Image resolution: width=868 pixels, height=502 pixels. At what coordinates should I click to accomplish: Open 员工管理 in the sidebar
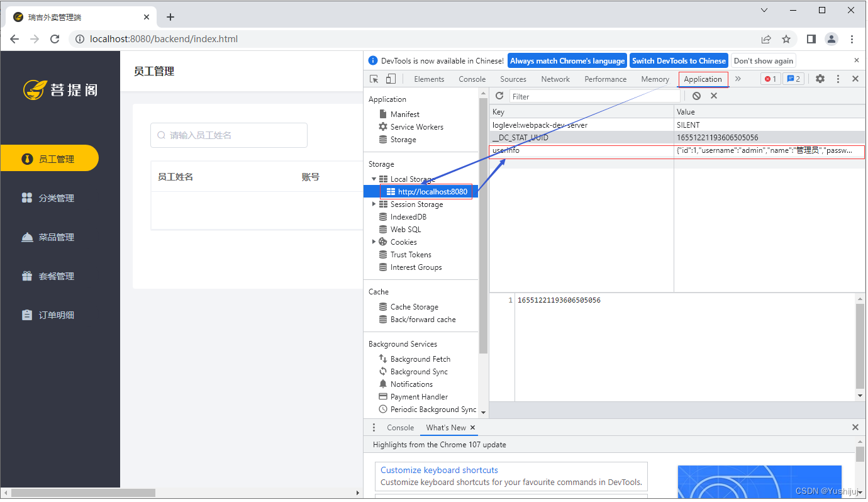(x=50, y=159)
